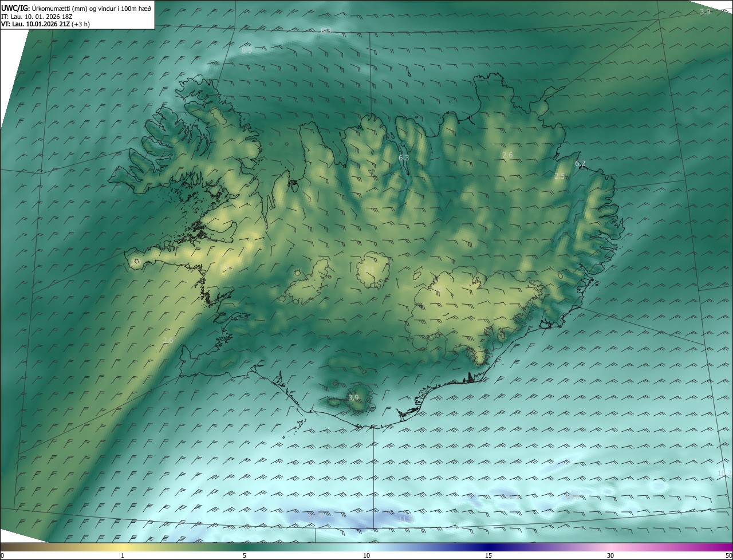Click the precipitation color scale bar
The image size is (733, 560).
366,547
